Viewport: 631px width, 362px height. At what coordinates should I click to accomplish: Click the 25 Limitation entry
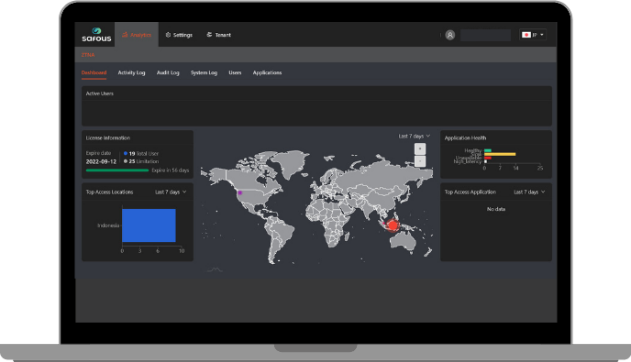point(141,161)
